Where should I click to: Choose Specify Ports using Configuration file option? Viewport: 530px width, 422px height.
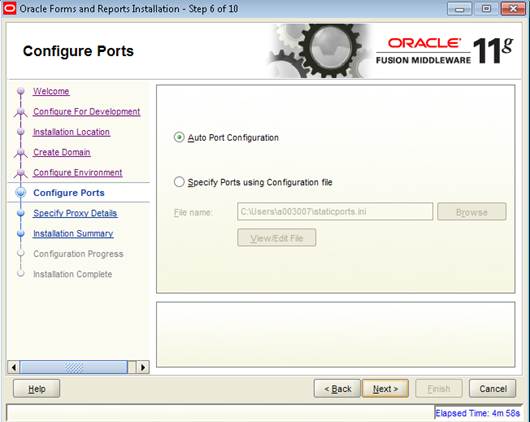[x=179, y=182]
